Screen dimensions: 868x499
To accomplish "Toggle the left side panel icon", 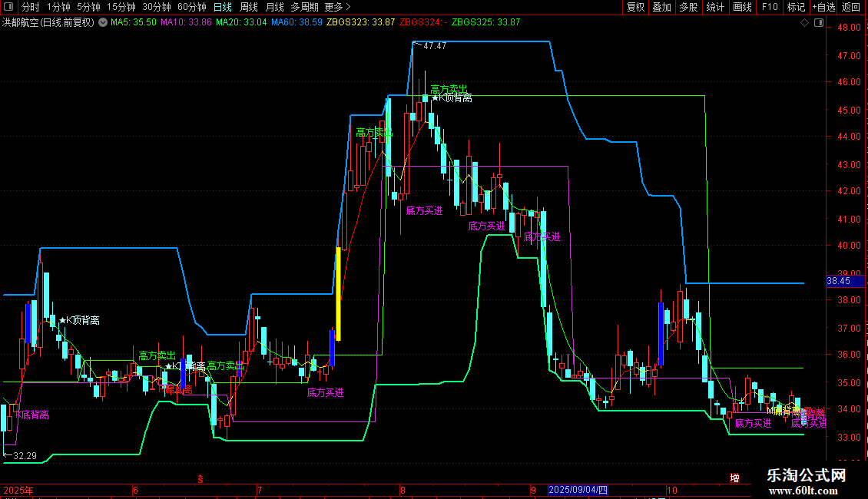I will [8, 7].
